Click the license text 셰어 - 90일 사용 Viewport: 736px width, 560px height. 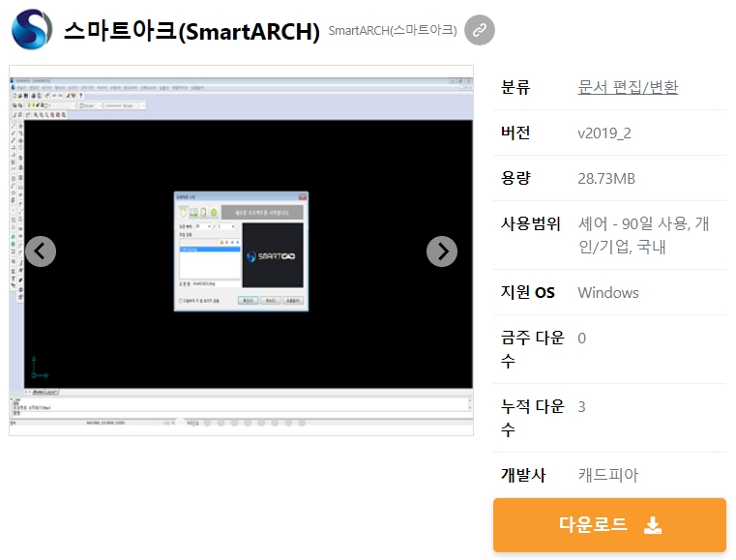click(633, 224)
